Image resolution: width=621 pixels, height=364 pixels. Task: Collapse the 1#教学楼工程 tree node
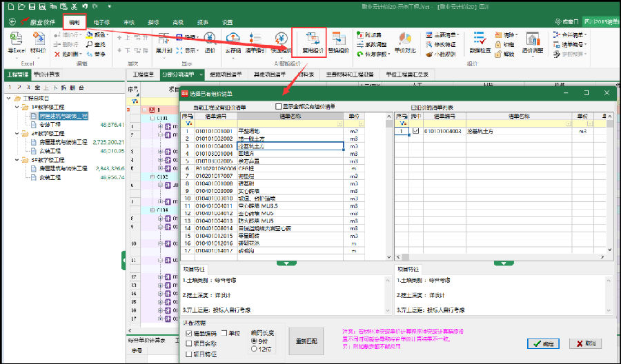[17, 108]
